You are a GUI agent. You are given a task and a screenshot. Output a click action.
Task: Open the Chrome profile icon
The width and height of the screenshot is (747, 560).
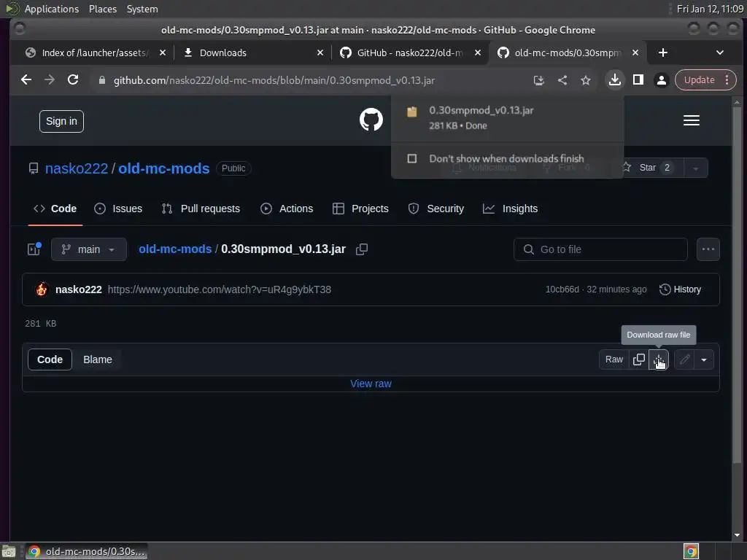[x=662, y=80]
